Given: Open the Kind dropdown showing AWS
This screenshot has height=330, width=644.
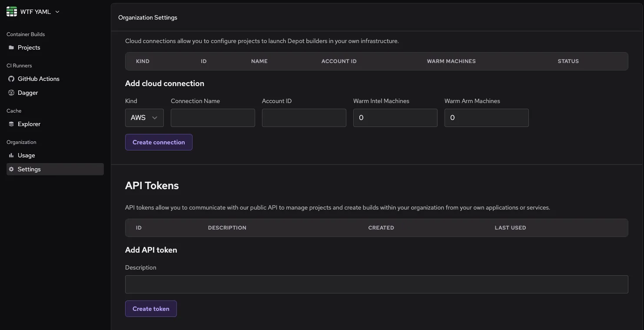Looking at the screenshot, I should pyautogui.click(x=144, y=117).
